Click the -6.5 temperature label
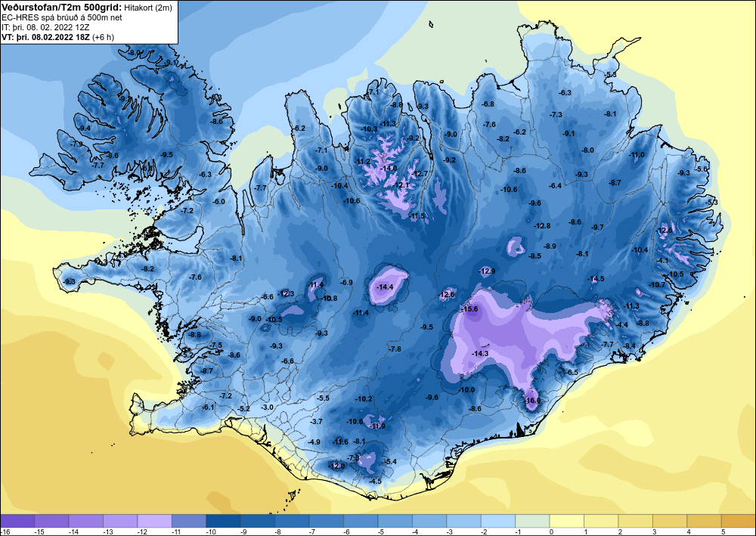 (x=572, y=373)
